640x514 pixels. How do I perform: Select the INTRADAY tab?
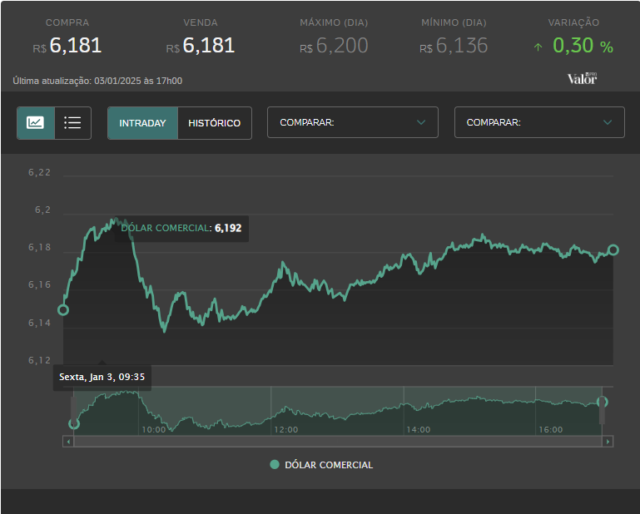pos(142,123)
